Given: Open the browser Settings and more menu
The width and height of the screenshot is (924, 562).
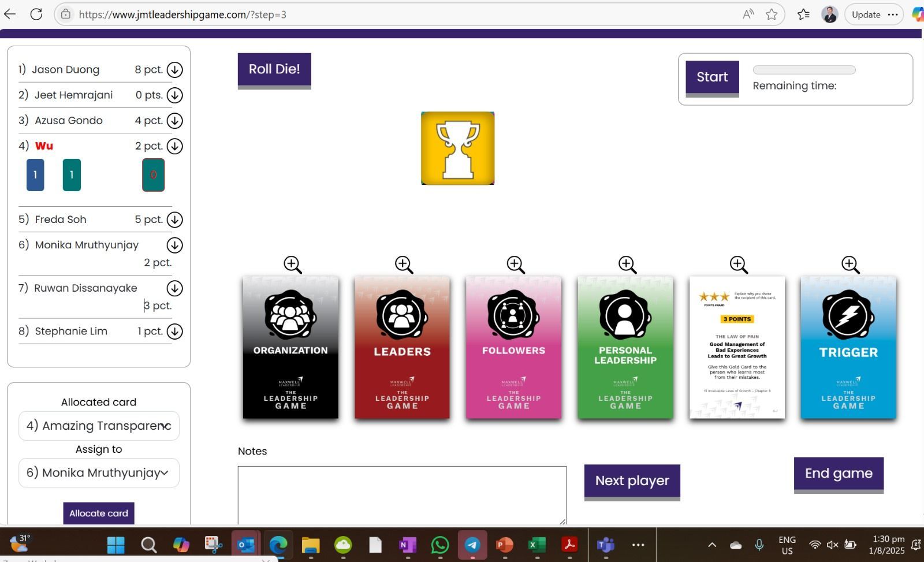Looking at the screenshot, I should point(893,14).
